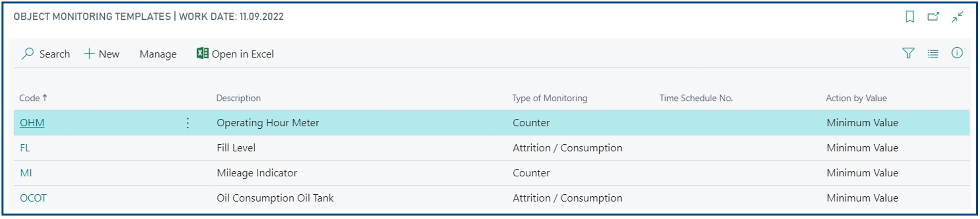Image resolution: width=980 pixels, height=219 pixels.
Task: Select the Operating Hour Meter description cell
Action: pos(268,123)
